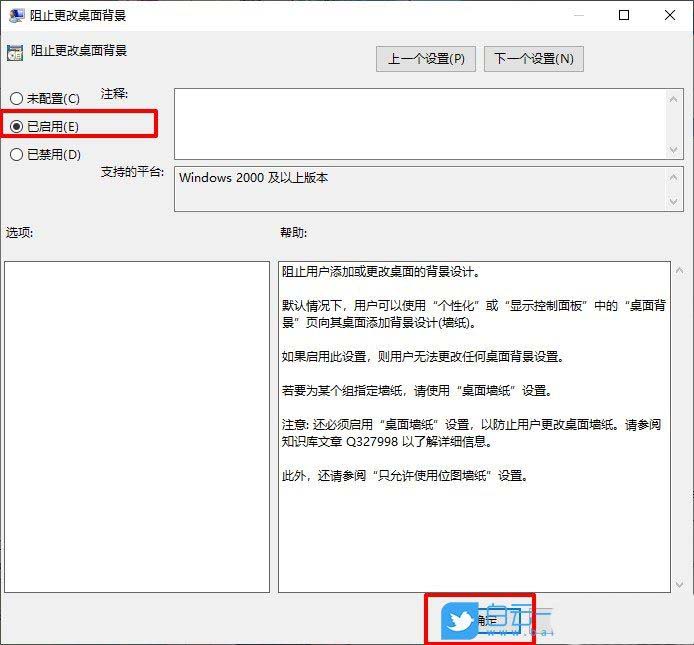Click the blue bird logo icon
The image size is (694, 645).
[460, 620]
